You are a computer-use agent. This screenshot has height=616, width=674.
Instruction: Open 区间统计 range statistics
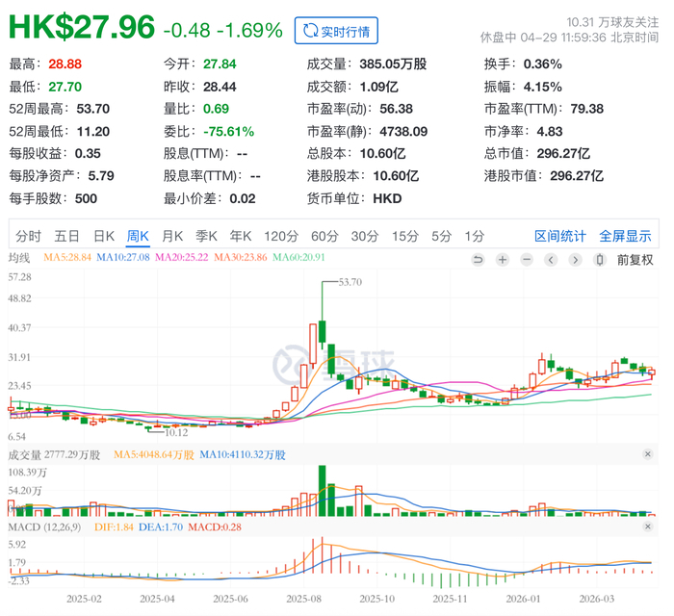560,236
